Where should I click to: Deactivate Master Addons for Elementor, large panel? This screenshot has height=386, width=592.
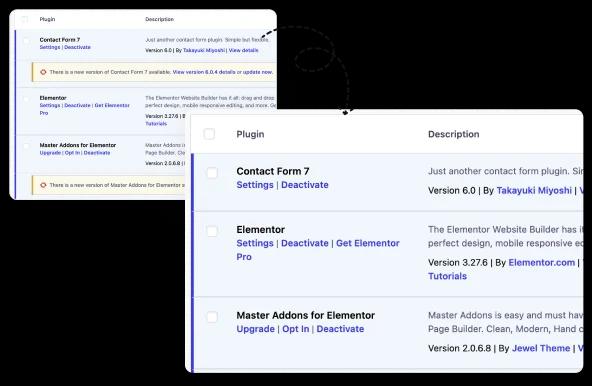(340, 329)
